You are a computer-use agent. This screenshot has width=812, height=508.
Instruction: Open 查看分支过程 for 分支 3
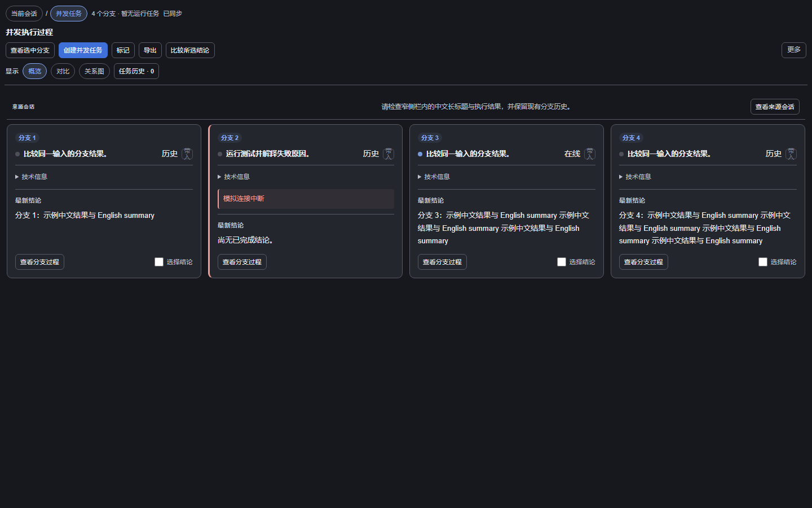click(442, 262)
